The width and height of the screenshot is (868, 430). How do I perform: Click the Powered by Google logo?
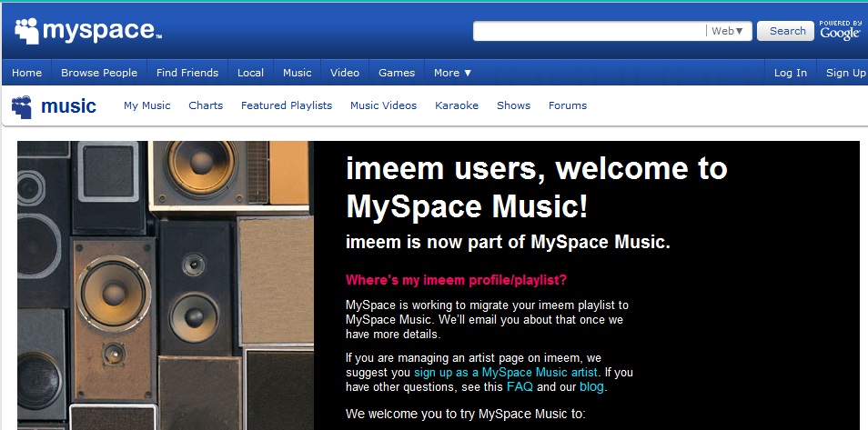[x=841, y=30]
